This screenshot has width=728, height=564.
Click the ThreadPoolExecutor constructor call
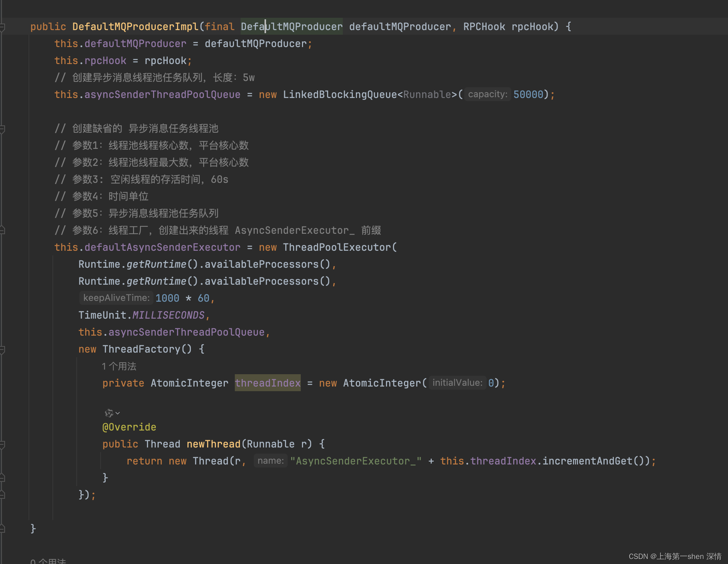pos(337,247)
